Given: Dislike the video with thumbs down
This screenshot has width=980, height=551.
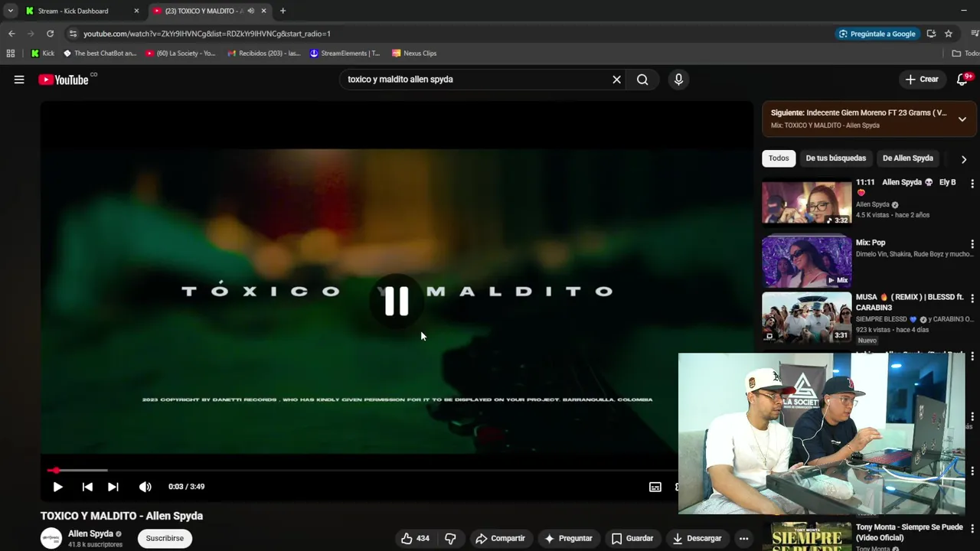Looking at the screenshot, I should point(450,539).
